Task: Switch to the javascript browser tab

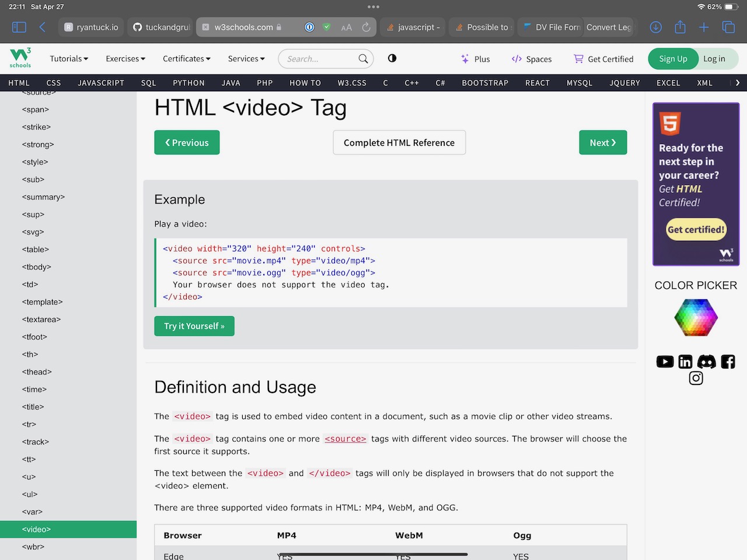Action: click(414, 27)
